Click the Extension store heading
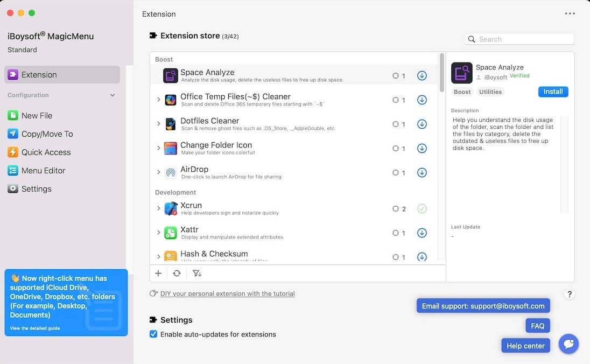The height and width of the screenshot is (364, 590). pyautogui.click(x=190, y=36)
